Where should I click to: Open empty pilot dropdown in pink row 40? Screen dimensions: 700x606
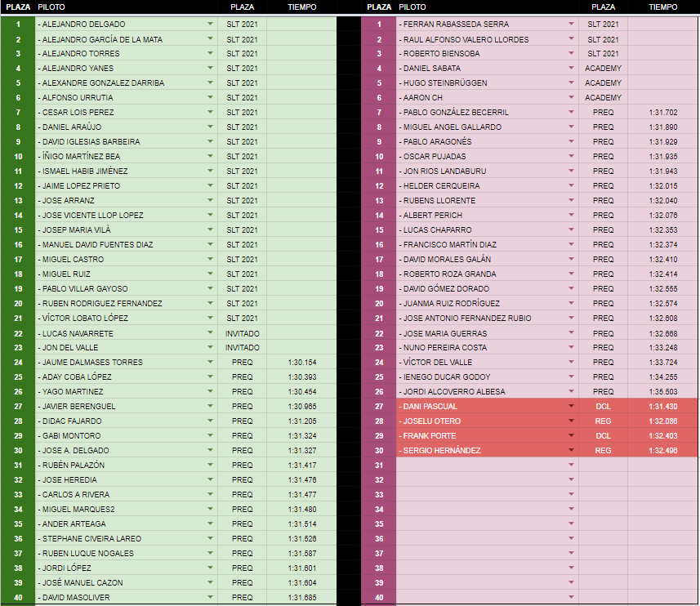571,597
